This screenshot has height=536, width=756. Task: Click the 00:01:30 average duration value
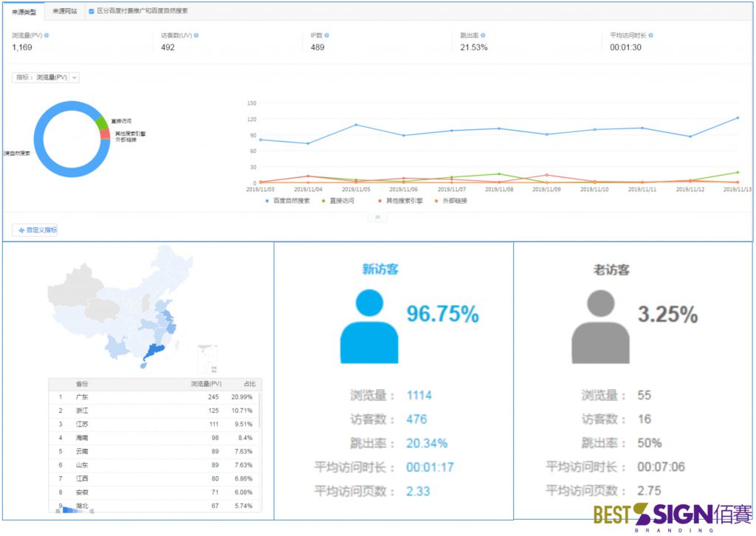pos(625,47)
